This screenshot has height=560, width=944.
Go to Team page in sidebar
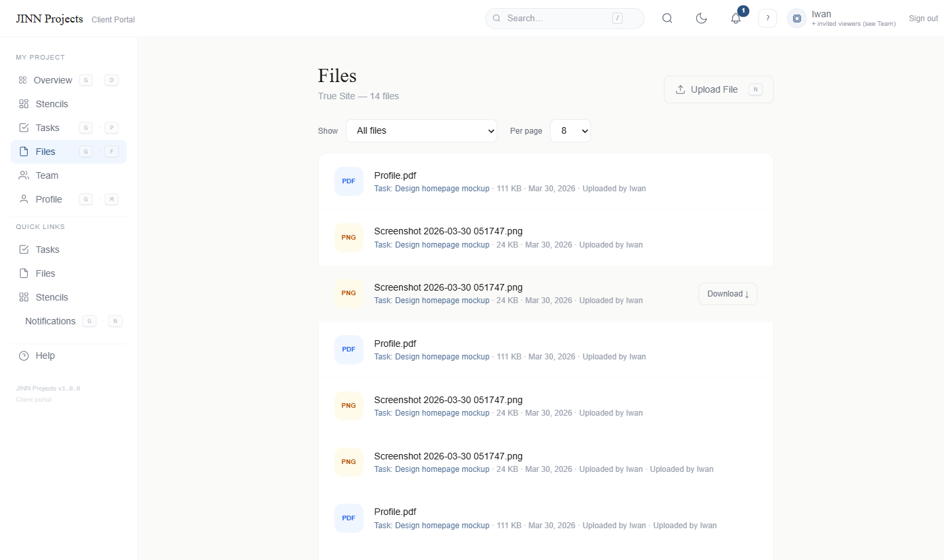[x=68, y=175]
